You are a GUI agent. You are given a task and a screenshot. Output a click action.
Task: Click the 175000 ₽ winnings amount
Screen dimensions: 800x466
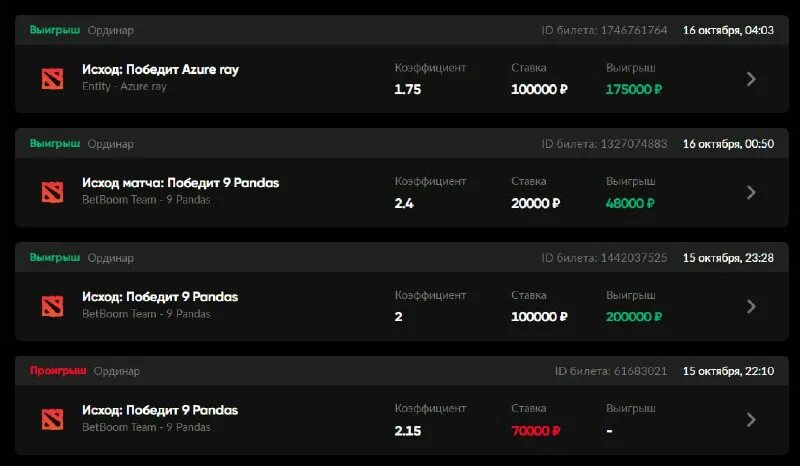click(634, 89)
